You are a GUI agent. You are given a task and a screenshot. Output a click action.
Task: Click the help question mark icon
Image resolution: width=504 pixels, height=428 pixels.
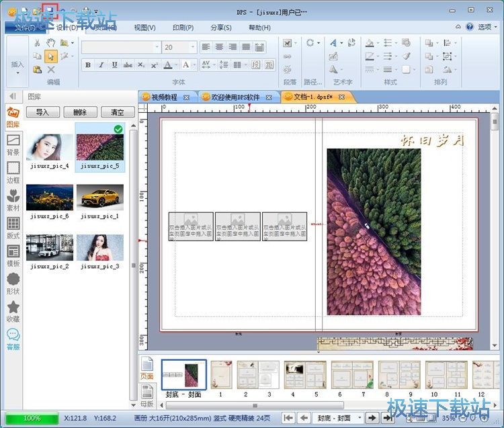click(x=470, y=27)
